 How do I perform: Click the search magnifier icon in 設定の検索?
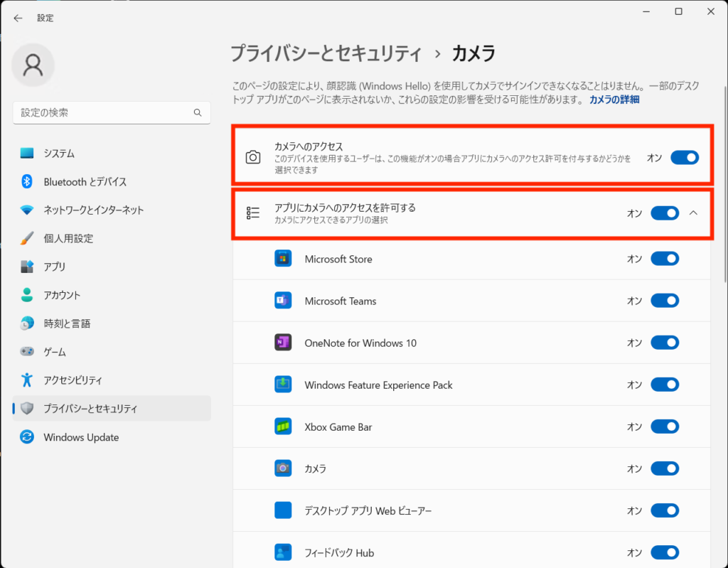coord(198,112)
